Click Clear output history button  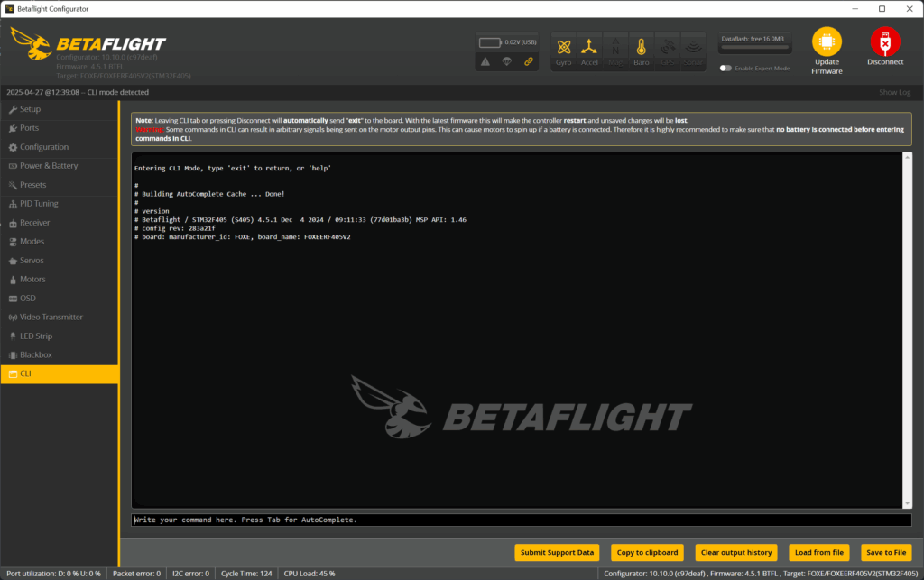(736, 552)
